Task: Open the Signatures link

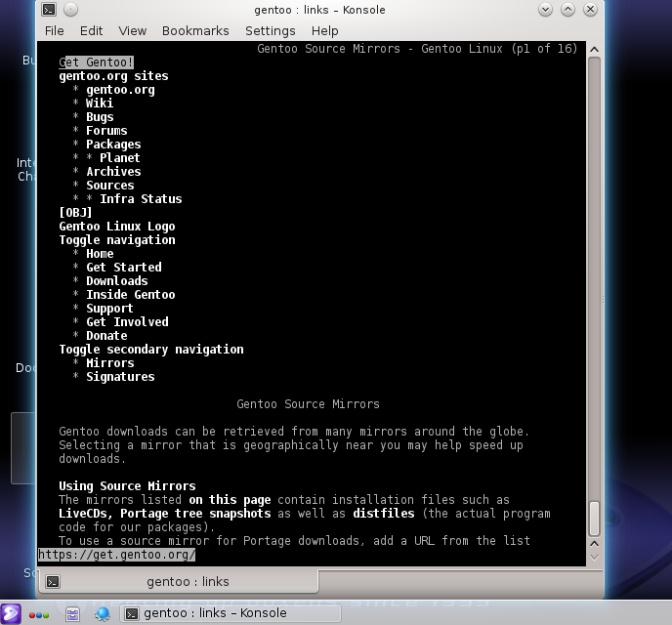Action: point(120,377)
